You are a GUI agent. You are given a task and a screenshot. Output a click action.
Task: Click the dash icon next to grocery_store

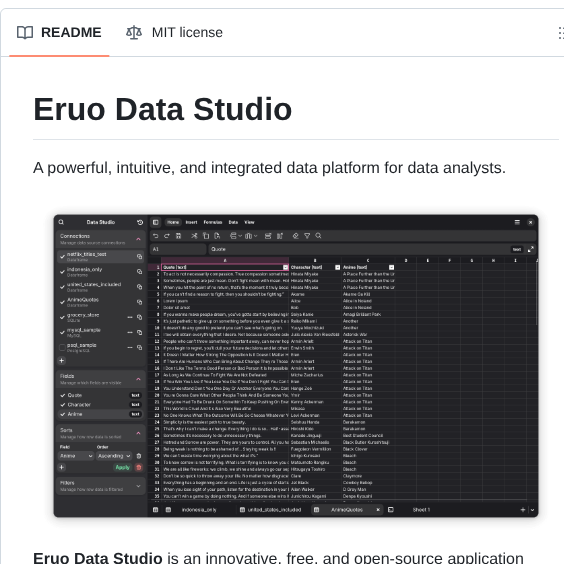(130, 317)
